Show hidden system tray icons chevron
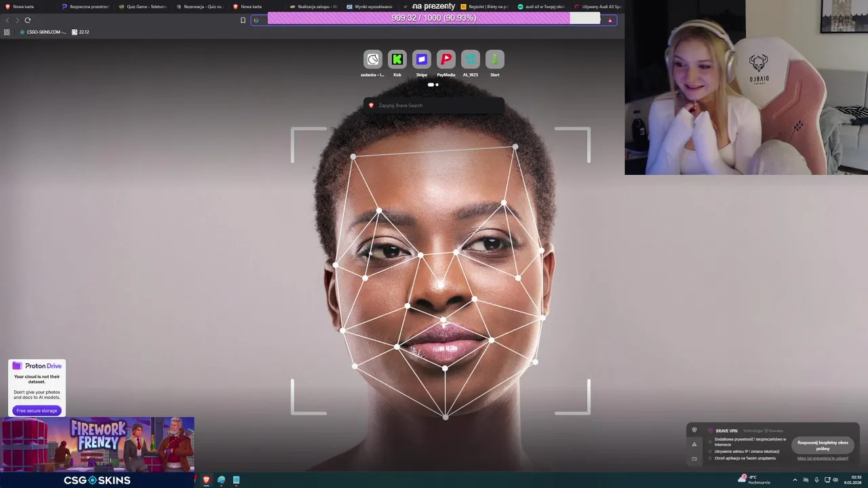This screenshot has width=868, height=488. pyautogui.click(x=795, y=480)
